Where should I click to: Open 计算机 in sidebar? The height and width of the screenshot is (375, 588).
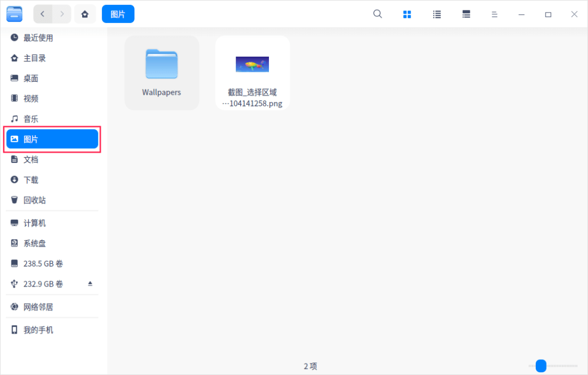point(52,223)
